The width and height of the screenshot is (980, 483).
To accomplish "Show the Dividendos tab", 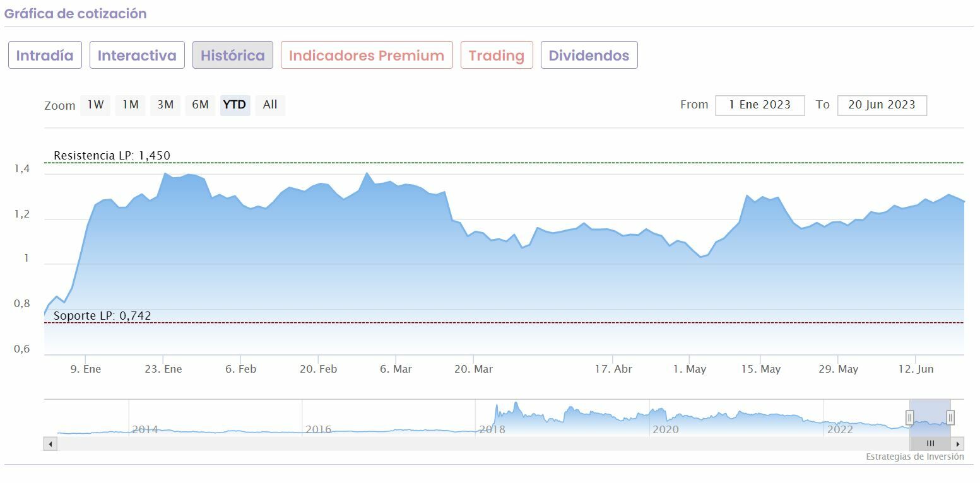I will coord(589,55).
